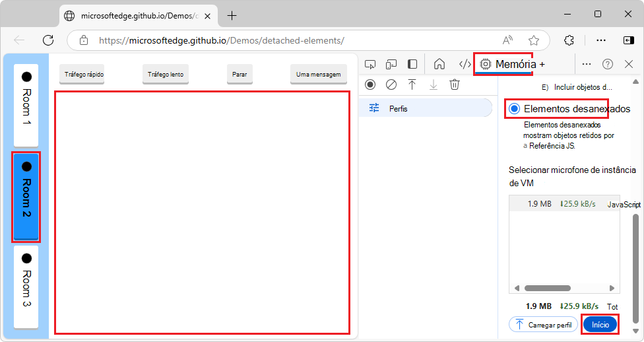
Task: Open DevTools Welcome home icon
Action: pos(439,64)
